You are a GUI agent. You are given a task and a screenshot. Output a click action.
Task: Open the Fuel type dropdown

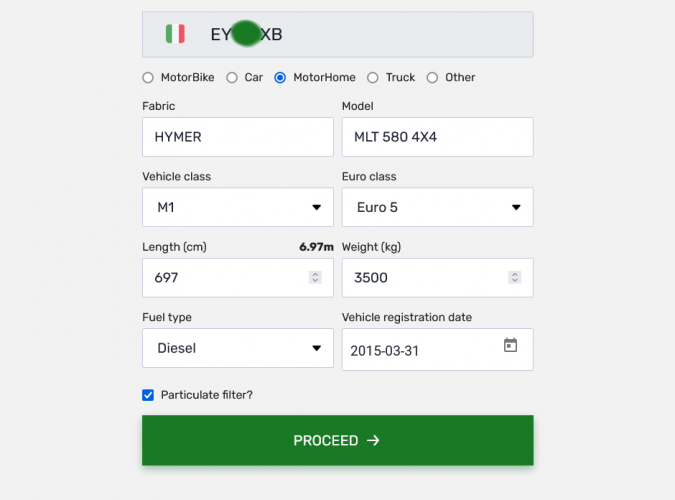coord(238,348)
